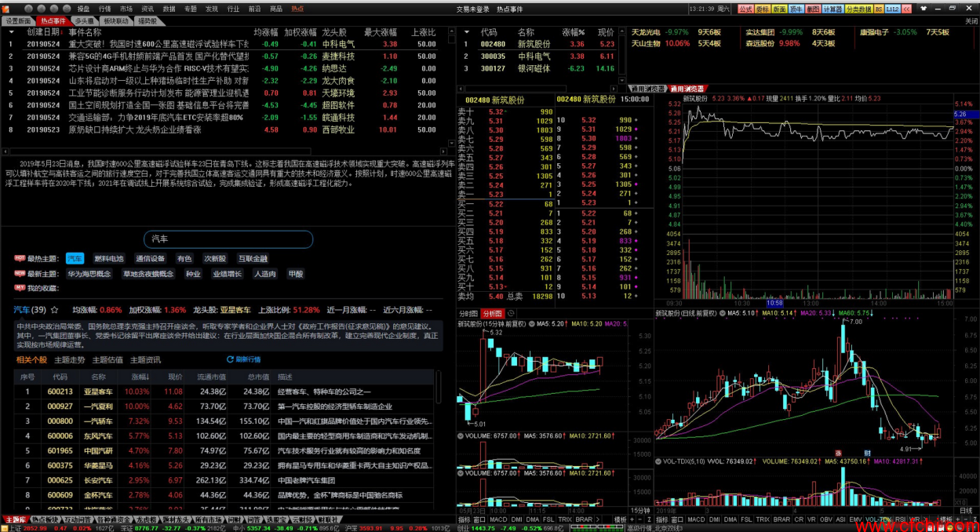Image resolution: width=980 pixels, height=532 pixels.
Task: Switch to the 分时图 chart tab
Action: pos(468,313)
